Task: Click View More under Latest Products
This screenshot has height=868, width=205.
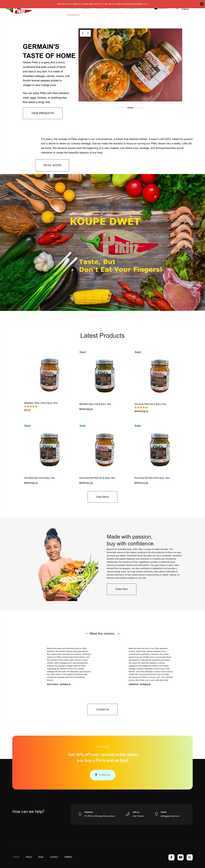Action: point(102,497)
